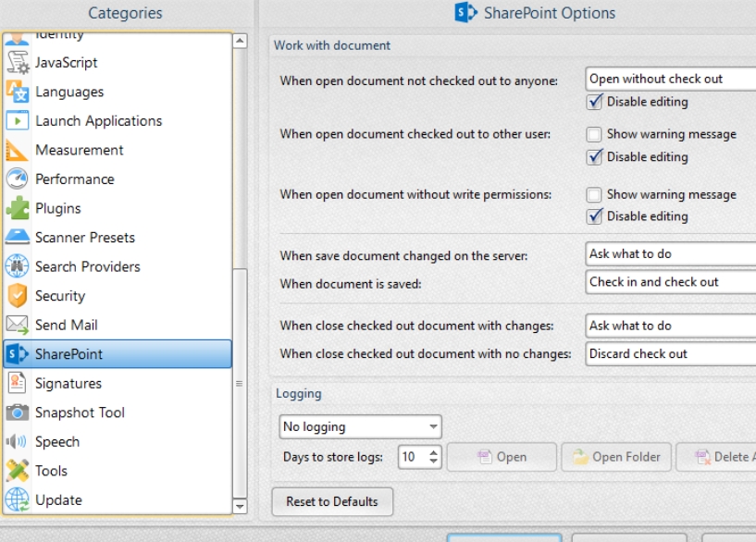
Task: Click the Open logs button
Action: pos(502,457)
